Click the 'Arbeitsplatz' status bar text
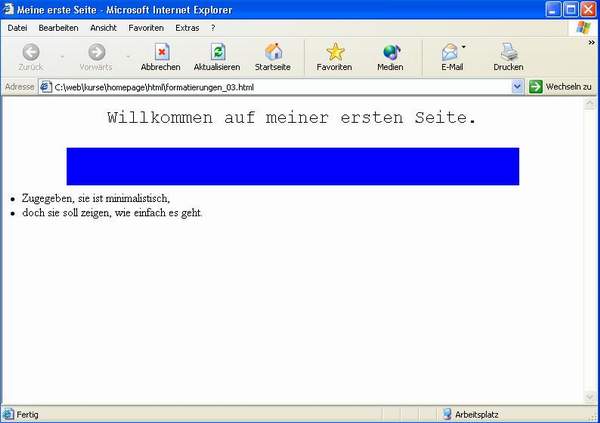 pyautogui.click(x=477, y=415)
